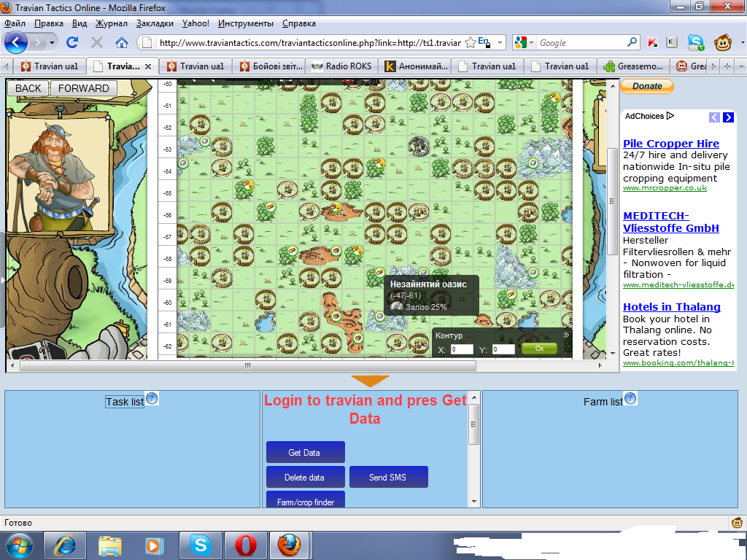Click the AdChoices triangle icon
747x560 pixels.
(x=670, y=116)
